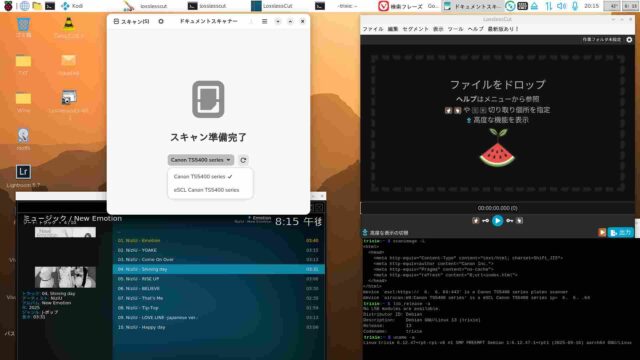Click the orange play icon beside 出力

(602, 233)
